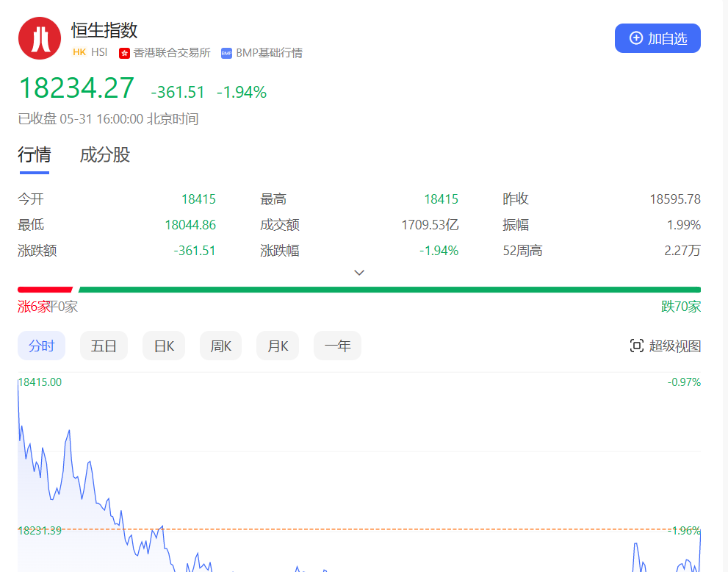Image resolution: width=728 pixels, height=572 pixels.
Task: Select the 周K chart period
Action: click(x=220, y=346)
